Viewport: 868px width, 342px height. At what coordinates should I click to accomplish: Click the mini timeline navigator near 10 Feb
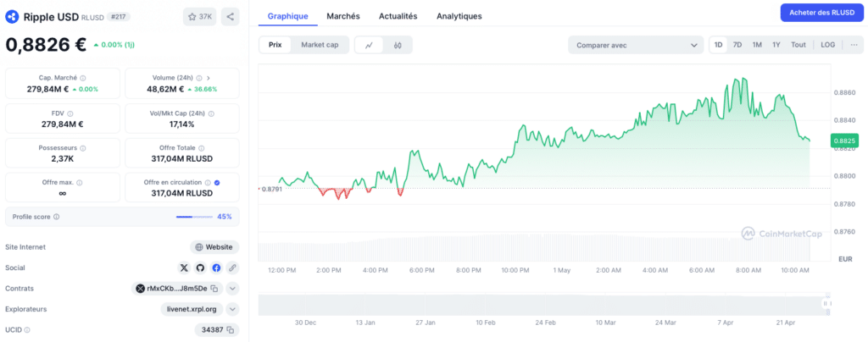(x=486, y=305)
